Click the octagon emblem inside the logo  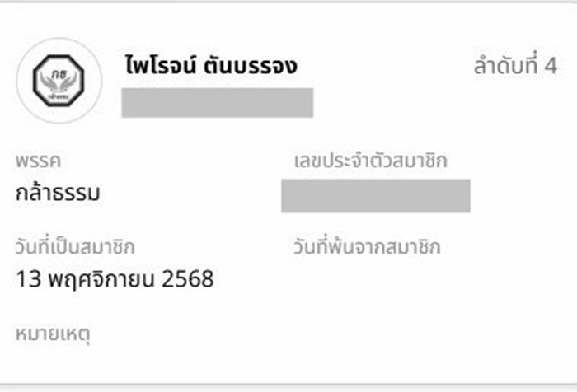point(59,79)
